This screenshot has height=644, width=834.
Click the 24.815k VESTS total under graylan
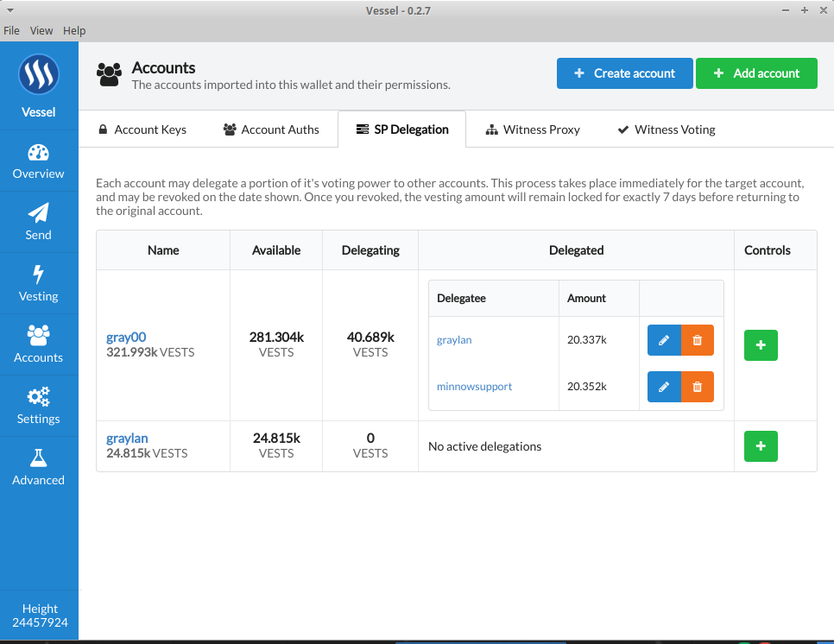tap(147, 453)
